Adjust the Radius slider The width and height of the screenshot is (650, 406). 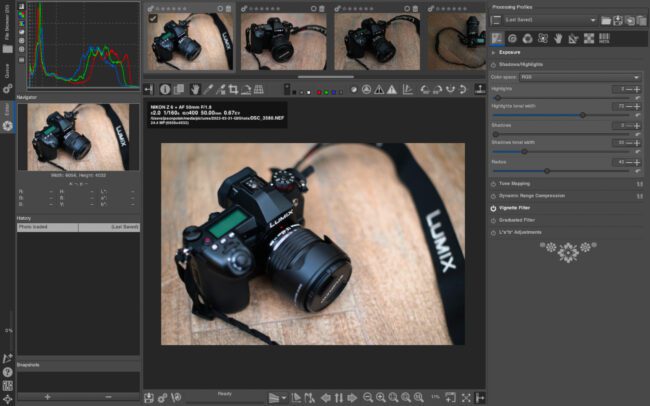561,171
